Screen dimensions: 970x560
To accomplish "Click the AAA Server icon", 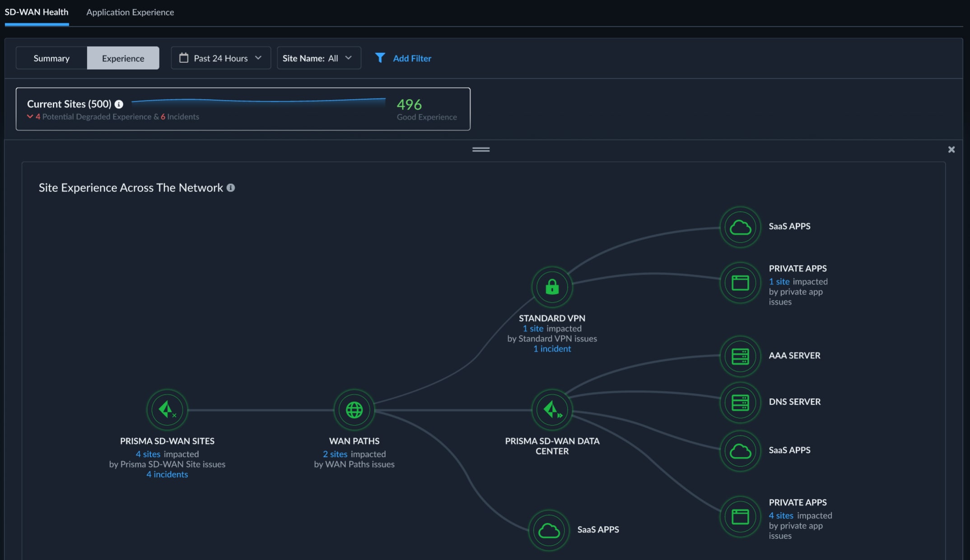I will pyautogui.click(x=740, y=356).
